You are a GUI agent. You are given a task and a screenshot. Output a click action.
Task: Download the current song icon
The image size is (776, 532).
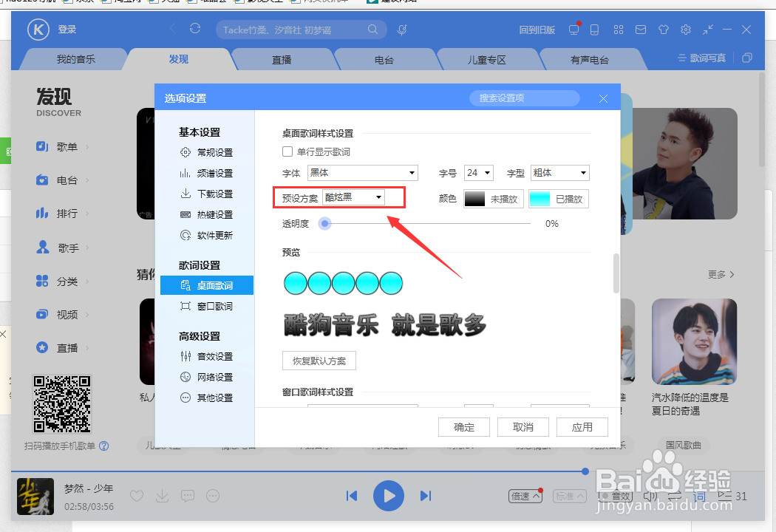[x=162, y=495]
